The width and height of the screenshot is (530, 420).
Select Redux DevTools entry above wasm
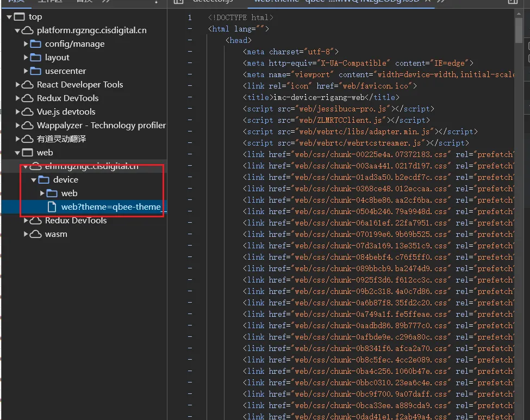(x=76, y=220)
